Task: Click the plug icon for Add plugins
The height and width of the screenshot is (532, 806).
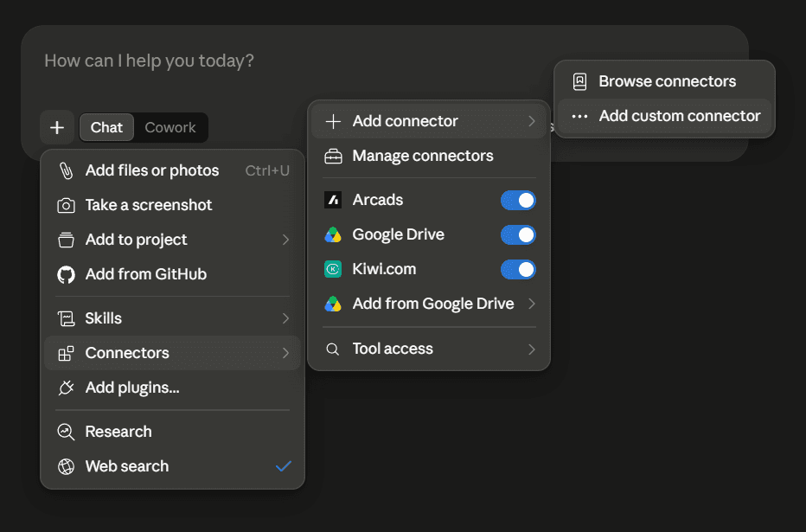Action: 66,388
